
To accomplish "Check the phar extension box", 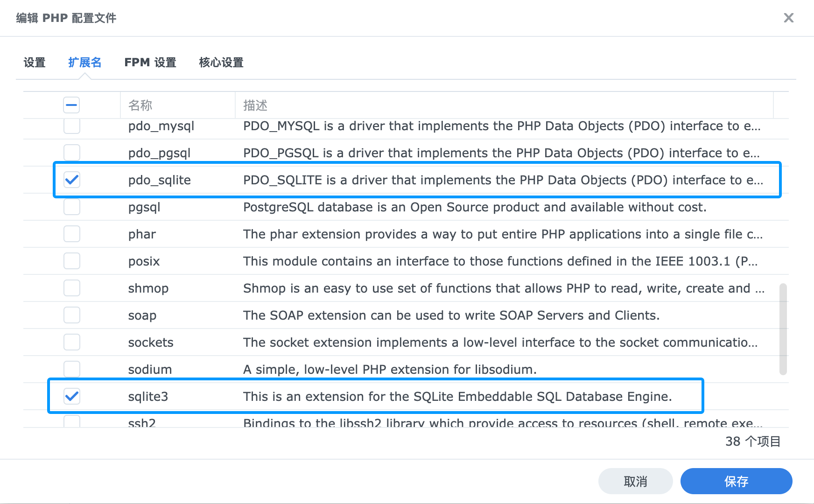I will (72, 234).
